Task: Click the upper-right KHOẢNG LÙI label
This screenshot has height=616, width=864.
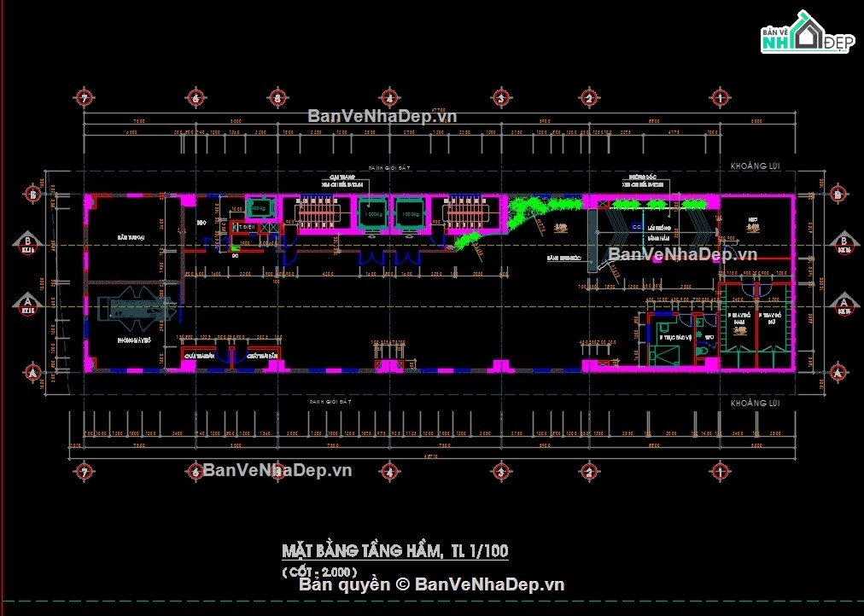Action: pos(755,166)
